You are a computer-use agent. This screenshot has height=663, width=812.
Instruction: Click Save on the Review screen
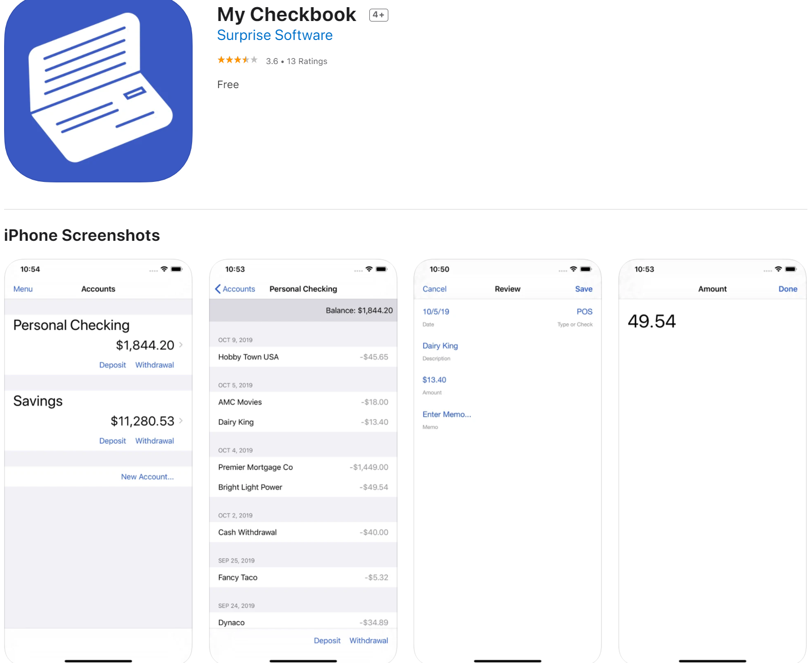[584, 289]
